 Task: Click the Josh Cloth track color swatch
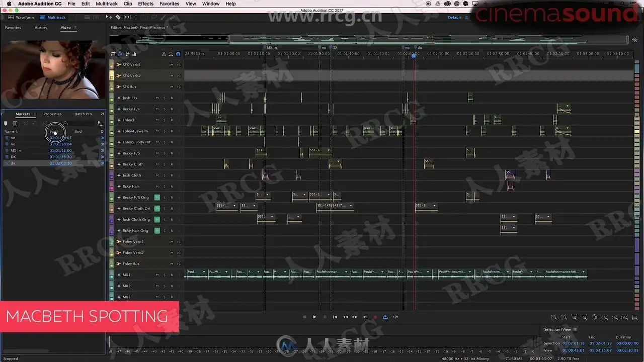tap(112, 175)
